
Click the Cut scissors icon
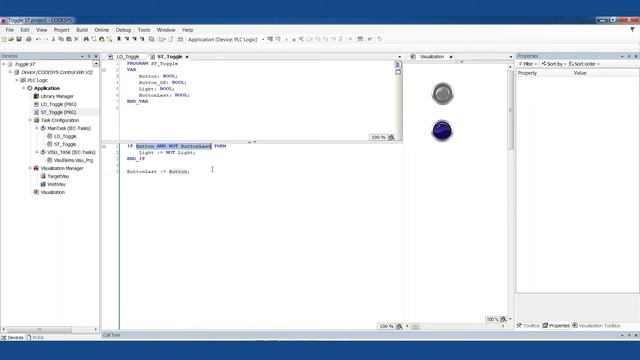(x=53, y=39)
